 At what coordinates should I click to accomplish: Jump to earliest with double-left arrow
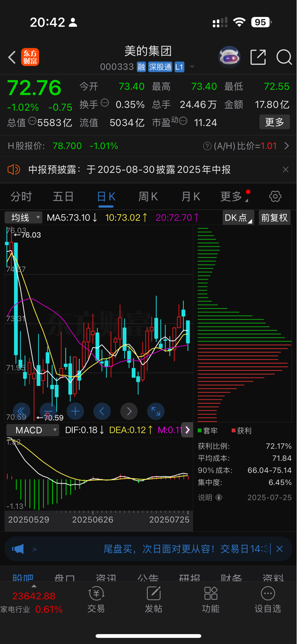pyautogui.click(x=21, y=411)
